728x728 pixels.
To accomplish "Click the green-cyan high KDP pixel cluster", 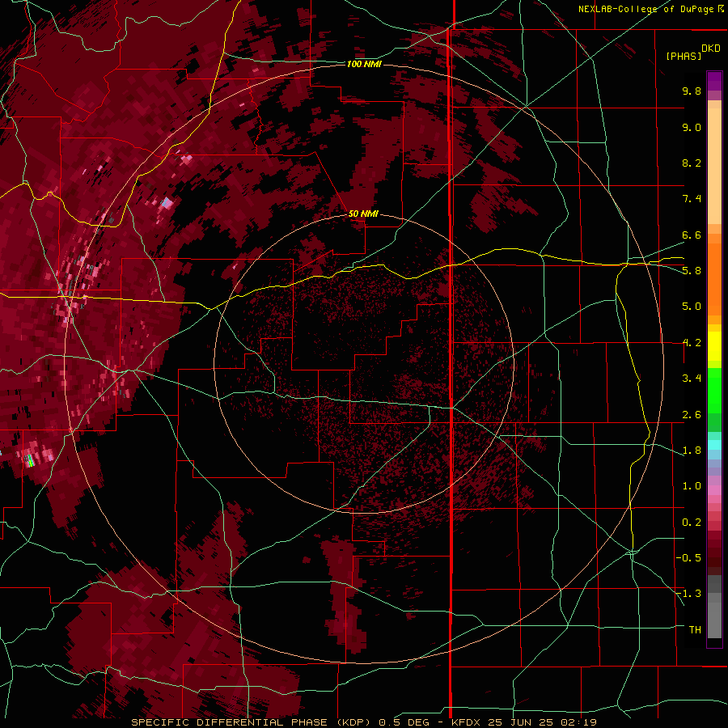I will pos(30,460).
